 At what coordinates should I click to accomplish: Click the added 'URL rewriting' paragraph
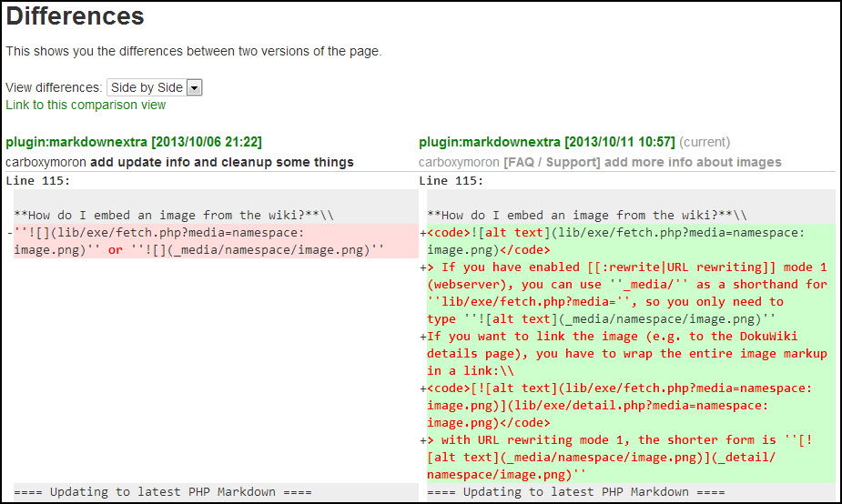click(x=628, y=293)
